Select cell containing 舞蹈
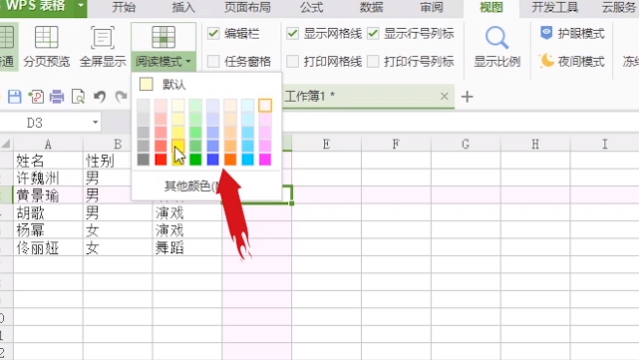This screenshot has width=639, height=360. [x=187, y=247]
